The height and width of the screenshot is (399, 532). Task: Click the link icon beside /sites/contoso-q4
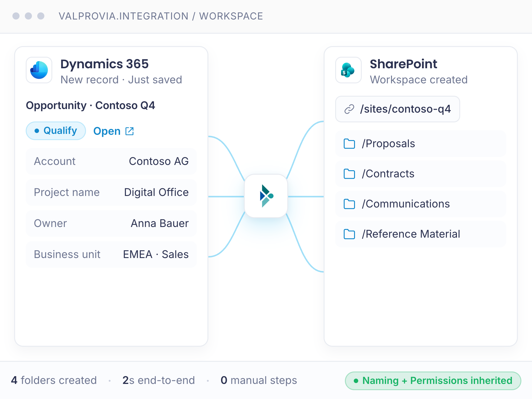pyautogui.click(x=349, y=109)
